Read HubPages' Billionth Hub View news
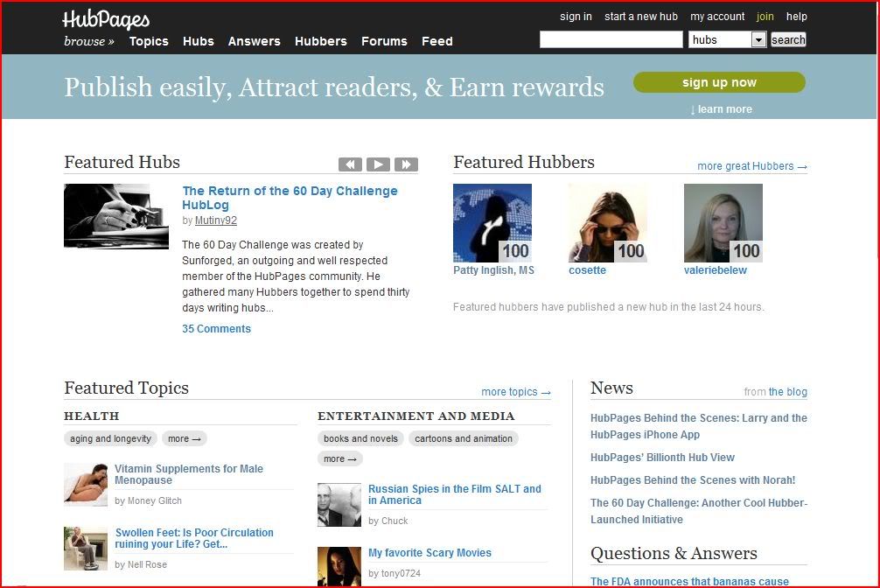 tap(662, 458)
